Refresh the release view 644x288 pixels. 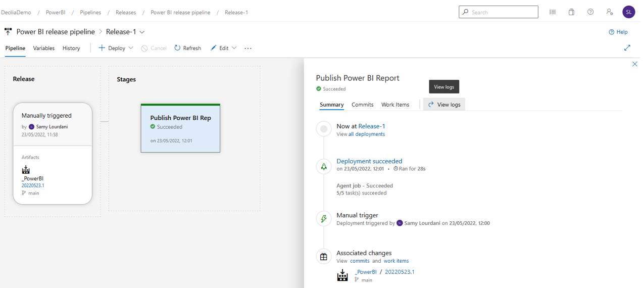[x=187, y=48]
